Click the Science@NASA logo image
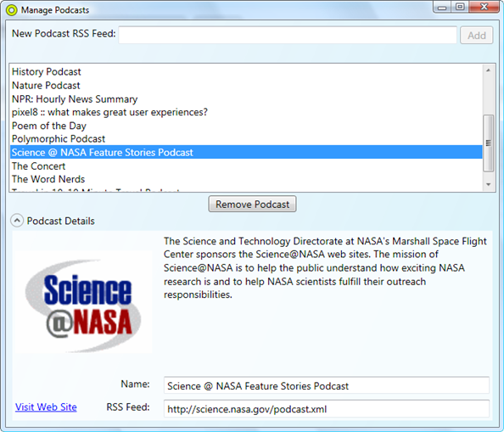Screen dimensions: 504x432 click(x=83, y=302)
